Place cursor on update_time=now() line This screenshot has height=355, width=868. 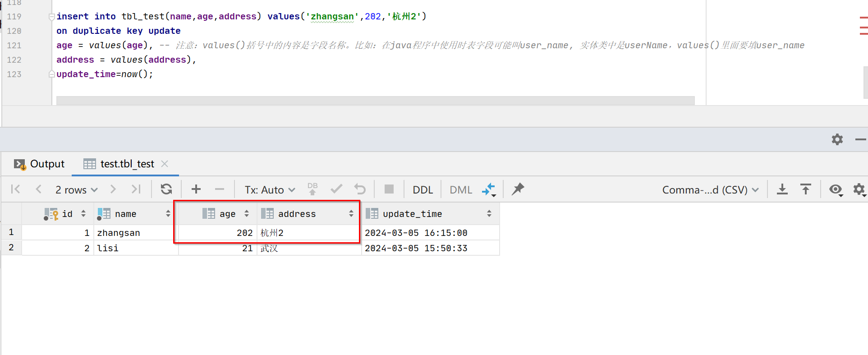tap(105, 74)
